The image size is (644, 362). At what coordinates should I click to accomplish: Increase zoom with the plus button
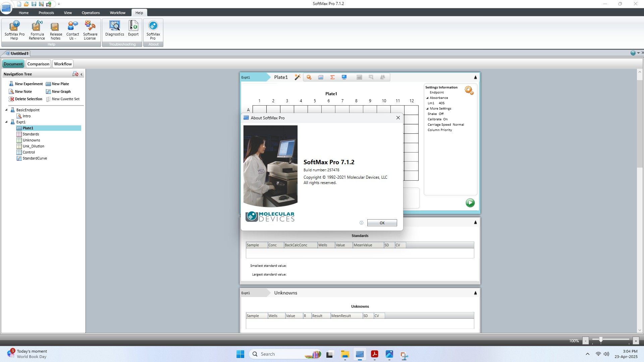tap(636, 341)
